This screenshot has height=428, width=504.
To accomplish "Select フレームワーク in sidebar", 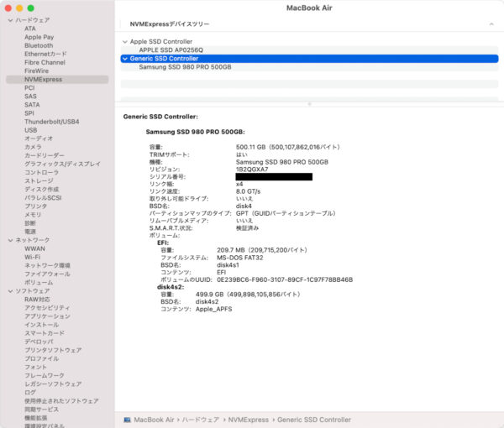I will 45,376.
